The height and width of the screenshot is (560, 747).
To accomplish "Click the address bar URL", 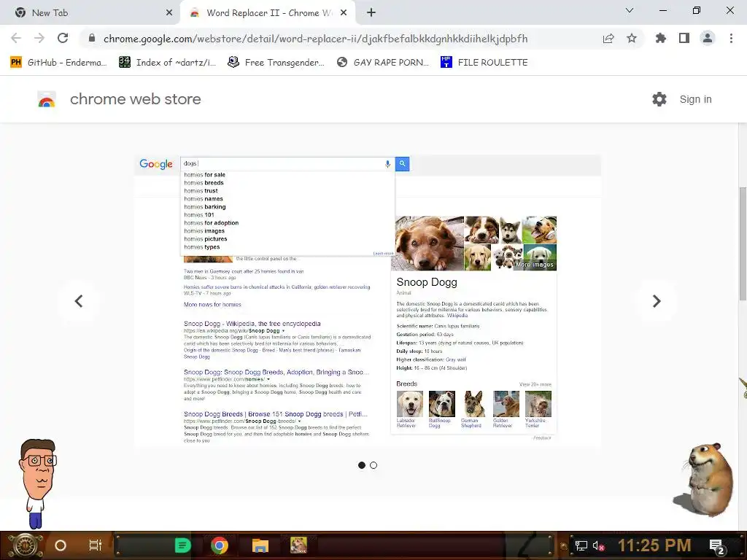I will 315,39.
